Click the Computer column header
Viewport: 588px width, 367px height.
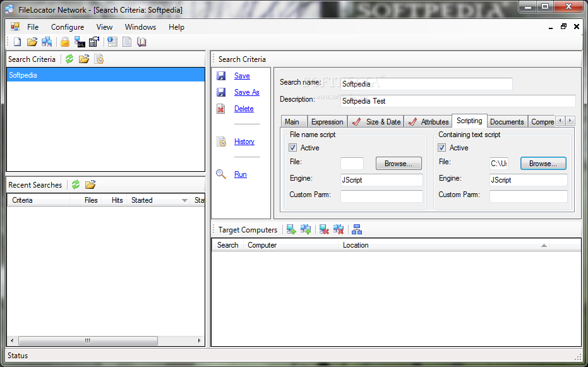coord(291,245)
